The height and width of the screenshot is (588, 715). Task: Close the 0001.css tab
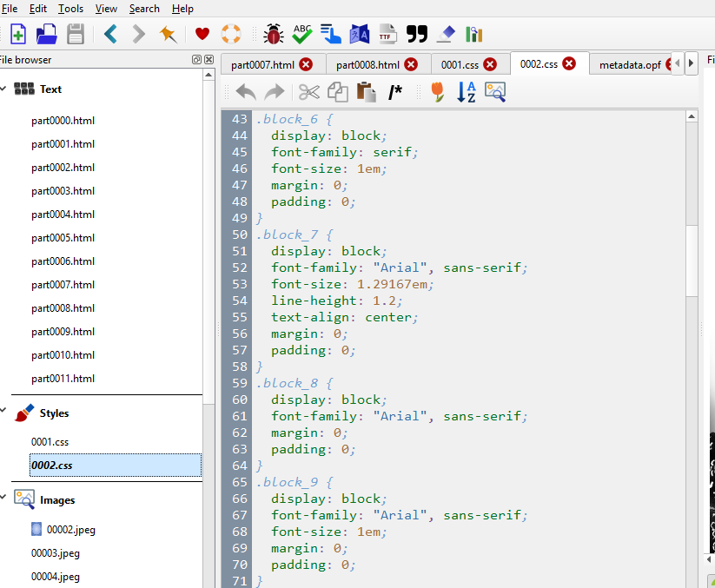pos(490,64)
